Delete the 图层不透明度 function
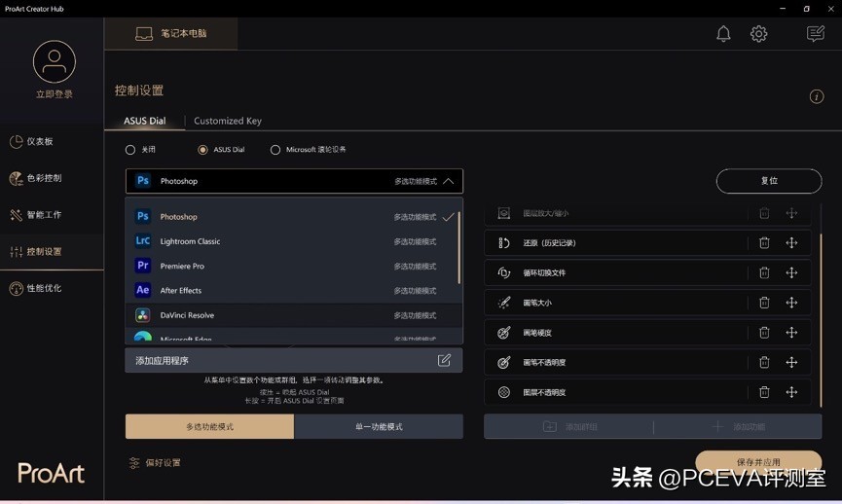The width and height of the screenshot is (842, 504). tap(764, 392)
